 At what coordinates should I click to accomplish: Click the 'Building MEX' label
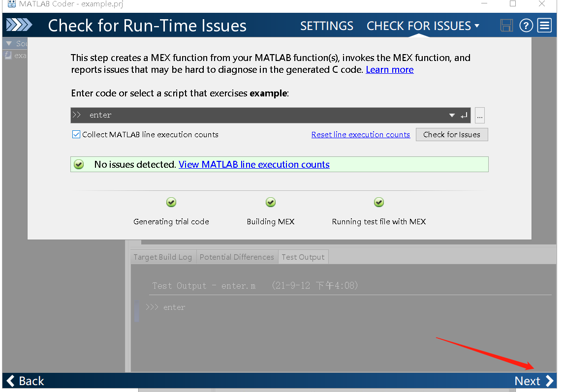click(271, 221)
